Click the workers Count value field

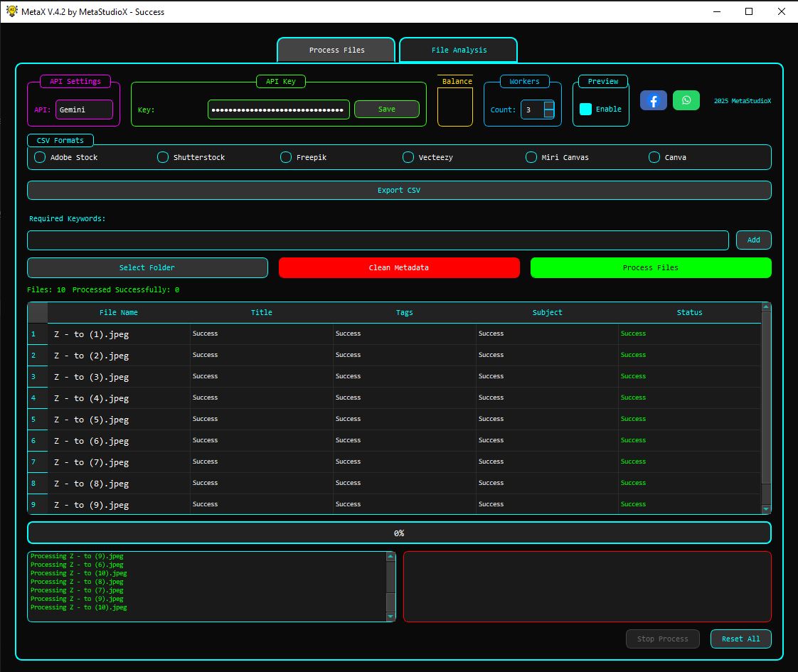(532, 110)
